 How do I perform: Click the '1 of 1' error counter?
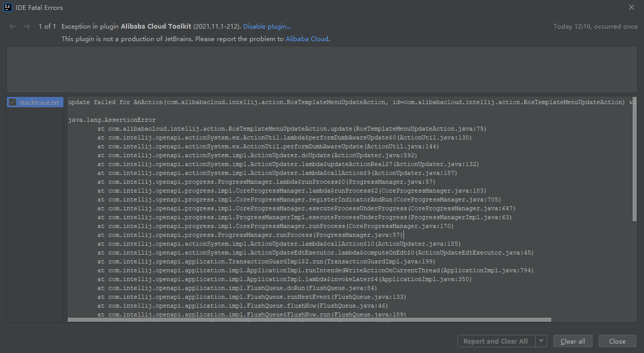47,27
